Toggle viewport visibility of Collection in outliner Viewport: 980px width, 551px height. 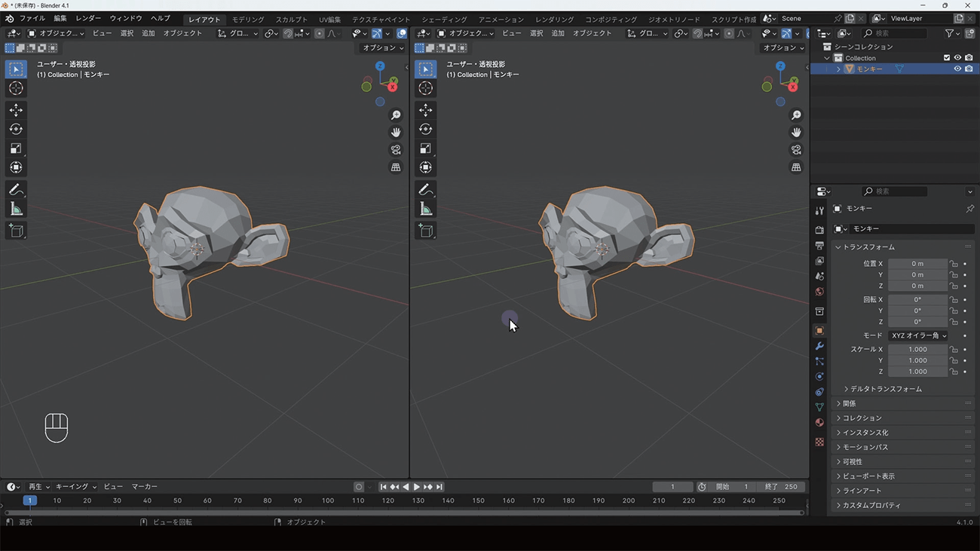point(957,58)
